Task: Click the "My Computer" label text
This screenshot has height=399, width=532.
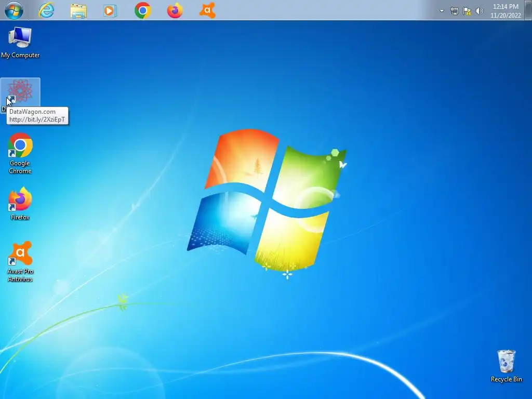Action: [20, 55]
